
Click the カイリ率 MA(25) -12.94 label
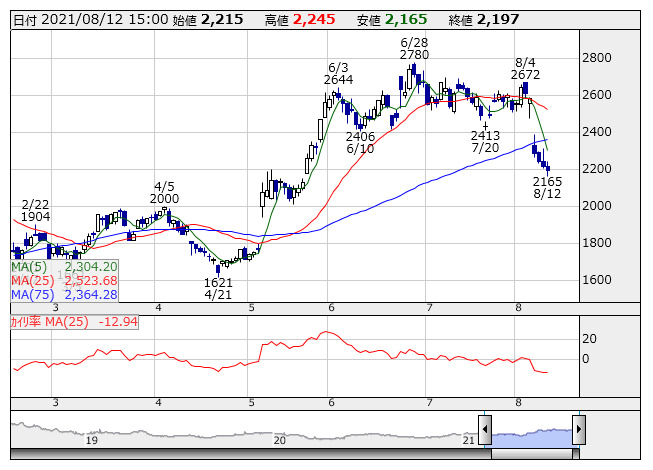[74, 322]
